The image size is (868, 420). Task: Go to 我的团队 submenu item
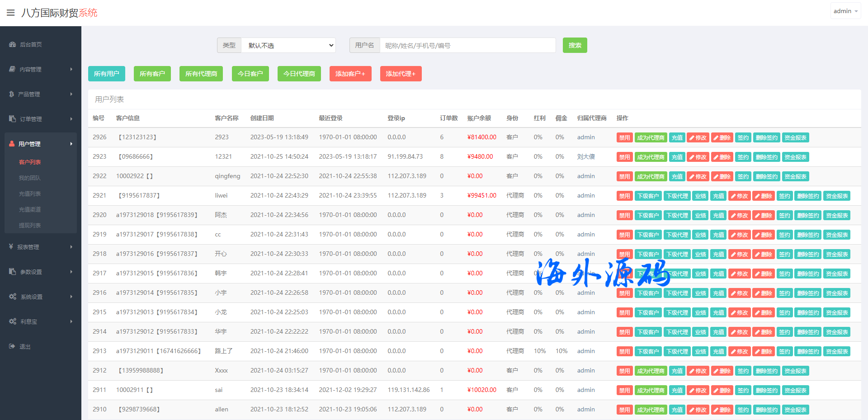point(30,178)
